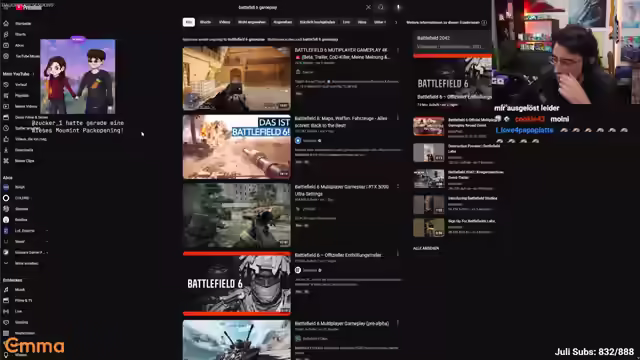Open the Gaming icon under Entdecken

[x=6, y=322]
